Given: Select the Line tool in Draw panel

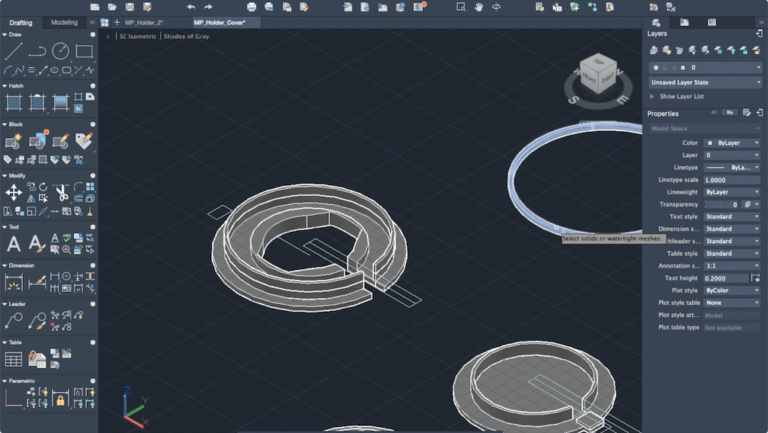Looking at the screenshot, I should 13,51.
